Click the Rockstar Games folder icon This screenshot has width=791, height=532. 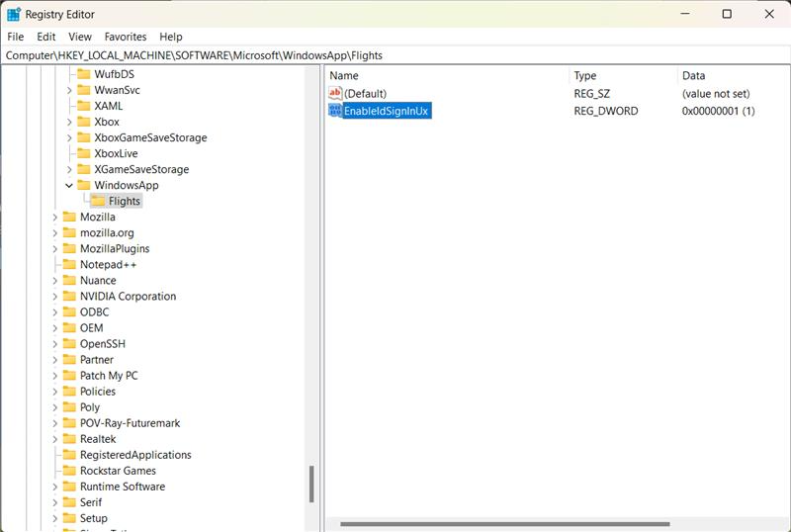[69, 471]
